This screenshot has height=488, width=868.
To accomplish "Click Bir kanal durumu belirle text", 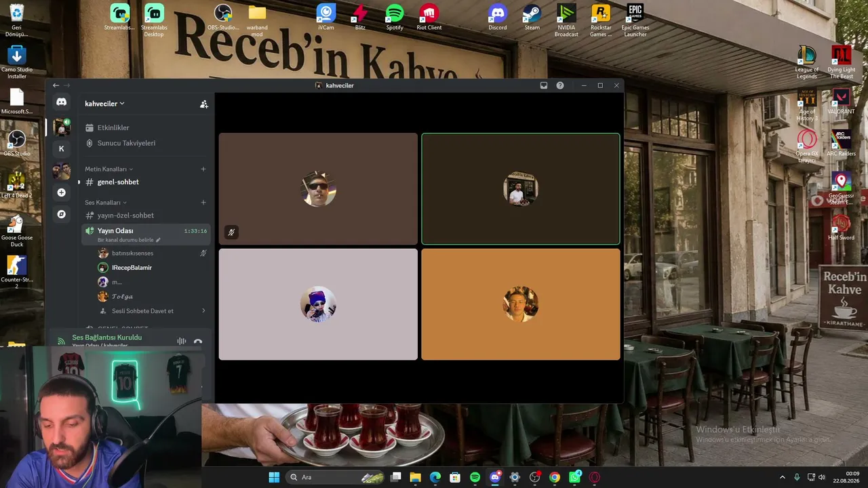I will pos(125,240).
